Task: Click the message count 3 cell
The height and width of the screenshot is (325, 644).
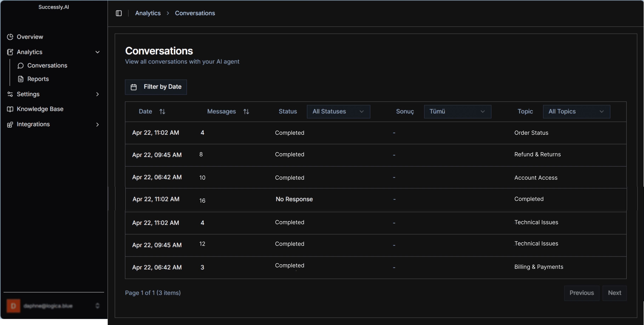Action: click(202, 267)
